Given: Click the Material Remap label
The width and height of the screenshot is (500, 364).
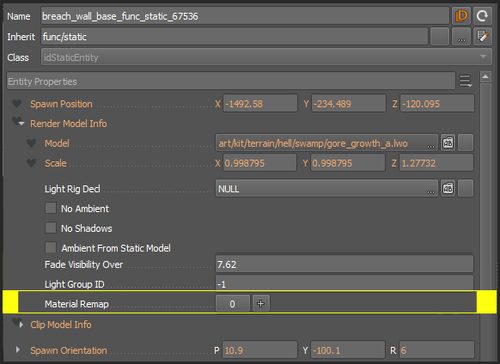Looking at the screenshot, I should (x=77, y=304).
